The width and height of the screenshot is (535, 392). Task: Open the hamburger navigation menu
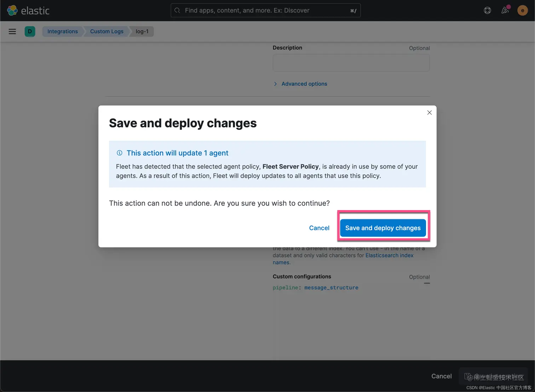click(x=12, y=31)
